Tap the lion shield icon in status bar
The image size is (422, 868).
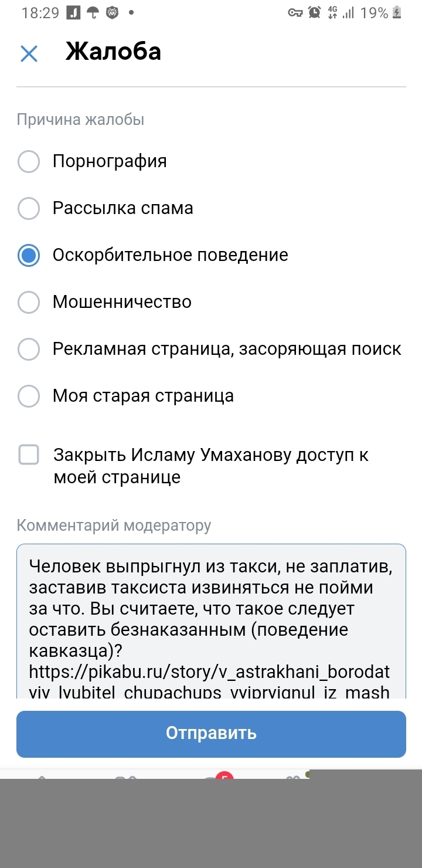coord(111,13)
